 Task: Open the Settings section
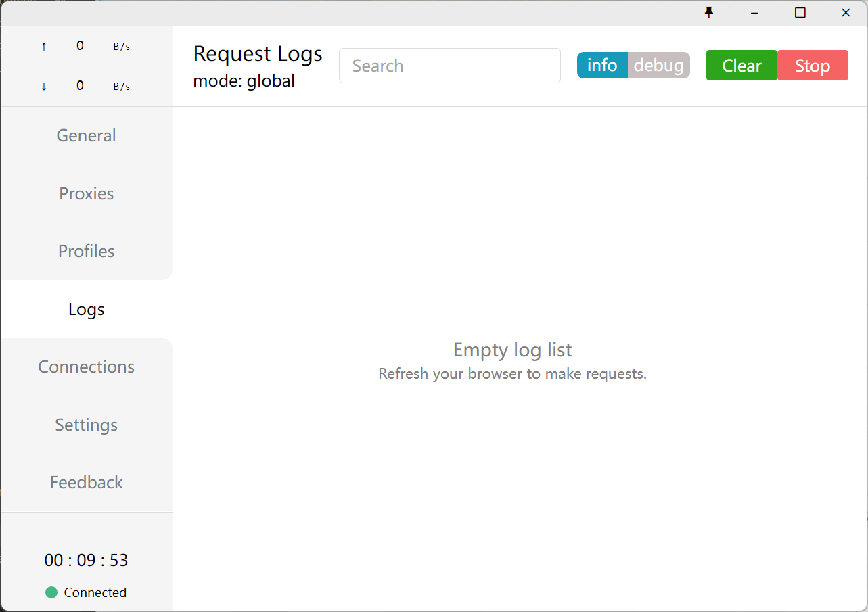click(87, 425)
